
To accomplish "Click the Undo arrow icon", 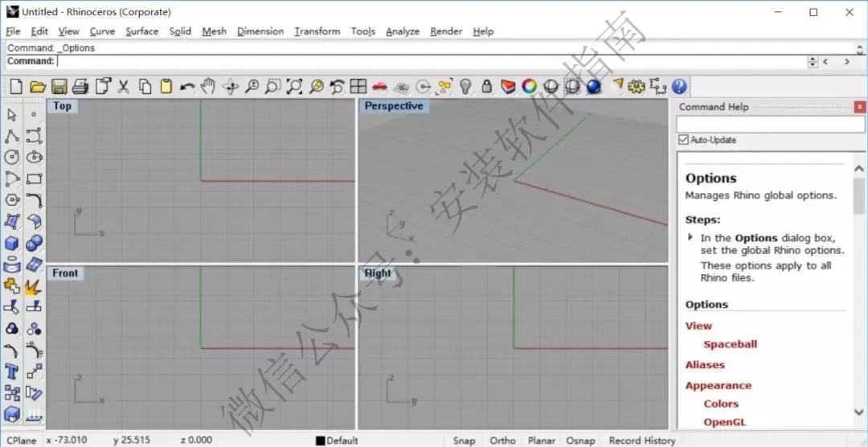I will pyautogui.click(x=187, y=87).
